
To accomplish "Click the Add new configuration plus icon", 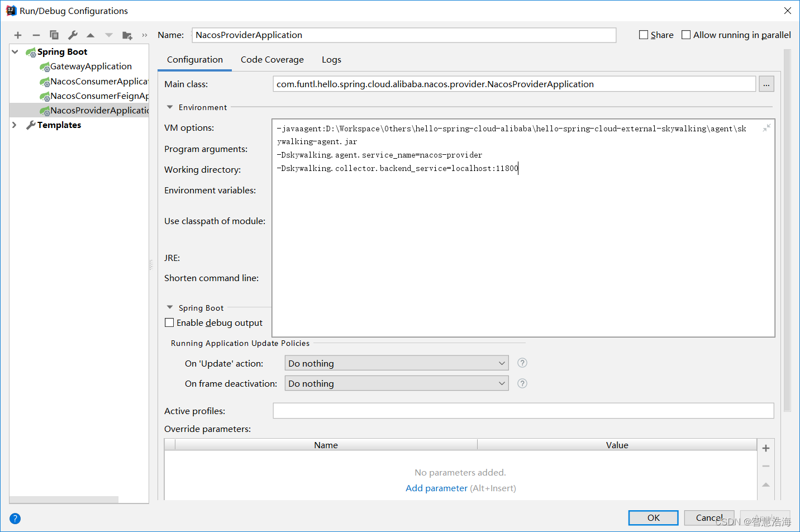I will (x=17, y=35).
